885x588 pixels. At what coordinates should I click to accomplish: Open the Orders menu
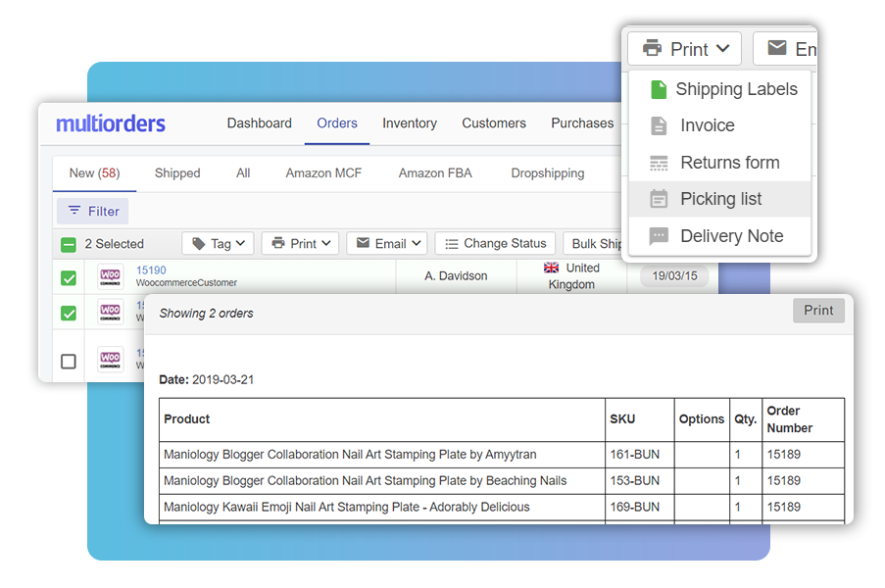pos(337,123)
